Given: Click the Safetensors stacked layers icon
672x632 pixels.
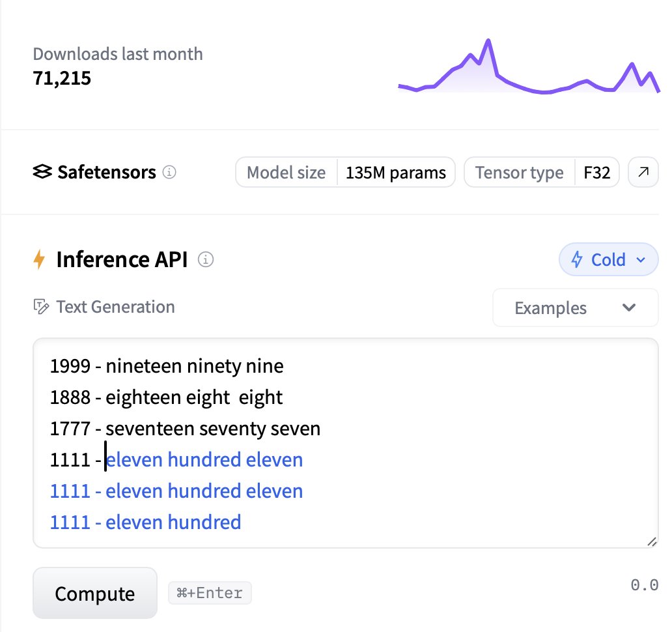Looking at the screenshot, I should (42, 172).
